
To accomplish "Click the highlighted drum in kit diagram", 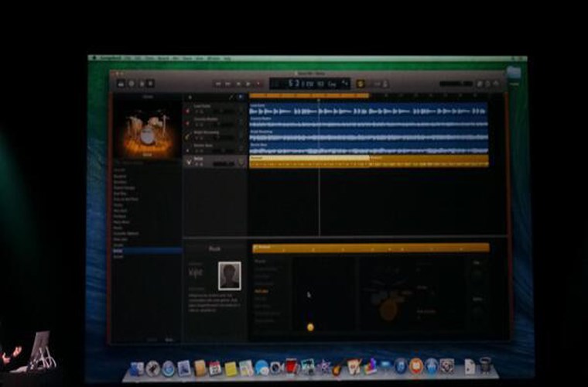I will [x=388, y=310].
